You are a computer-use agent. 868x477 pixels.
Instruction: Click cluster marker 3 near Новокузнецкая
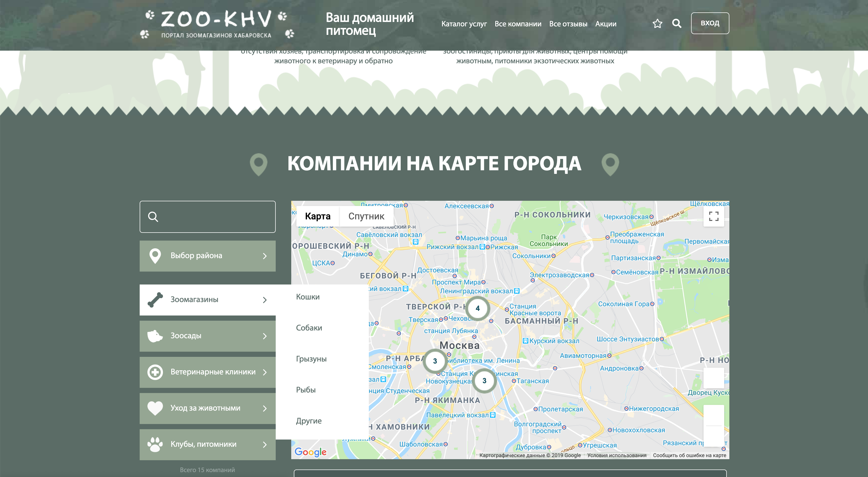484,381
